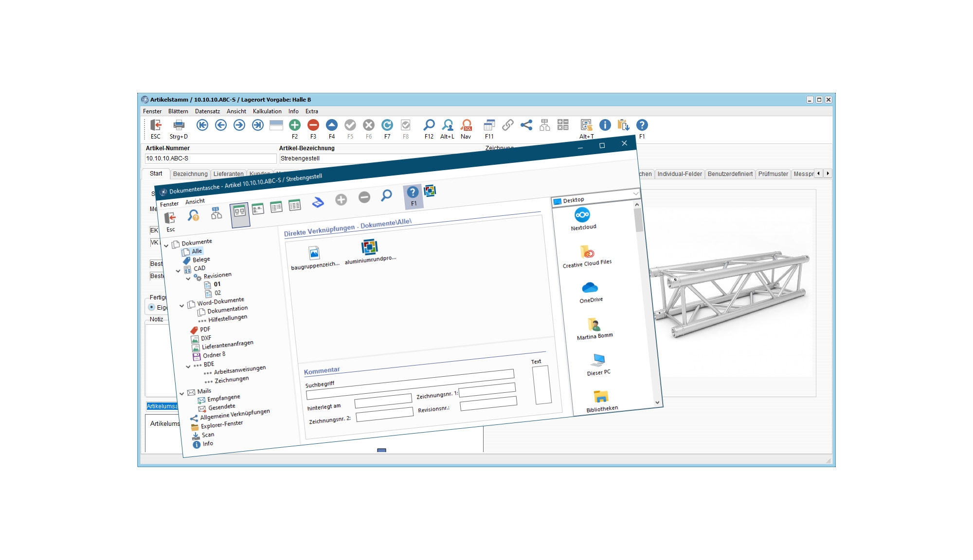
Task: Open the SQL Nav search icon
Action: click(x=466, y=125)
